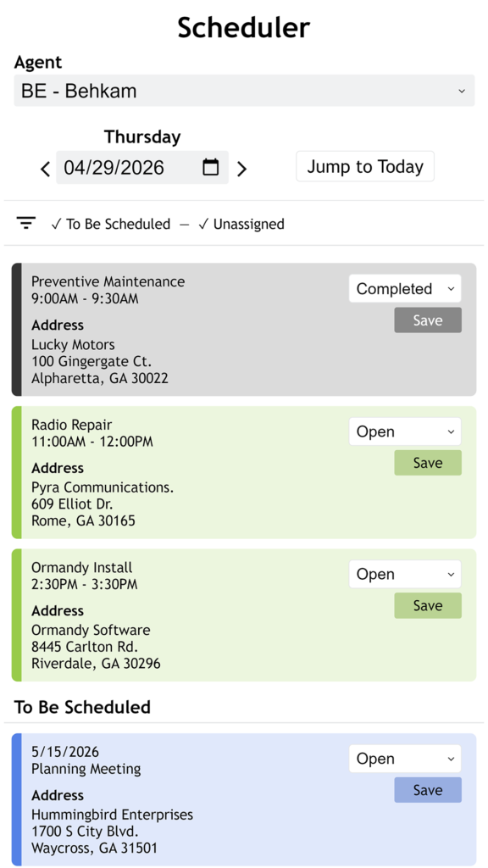
Task: Save the Radio Repair appointment
Action: coord(428,463)
